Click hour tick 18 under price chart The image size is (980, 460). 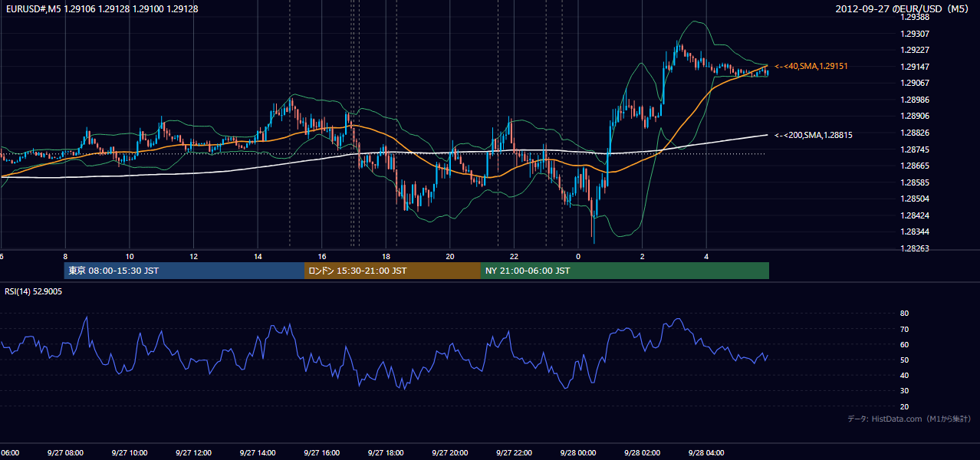pos(386,256)
